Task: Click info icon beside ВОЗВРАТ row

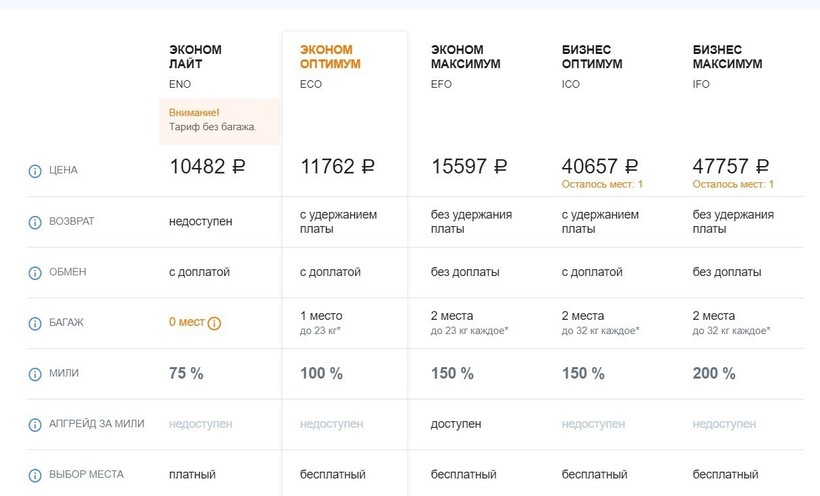Action: pyautogui.click(x=35, y=222)
